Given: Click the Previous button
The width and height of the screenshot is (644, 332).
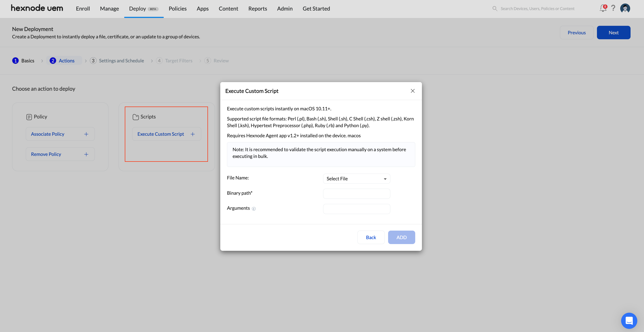Looking at the screenshot, I should 577,33.
